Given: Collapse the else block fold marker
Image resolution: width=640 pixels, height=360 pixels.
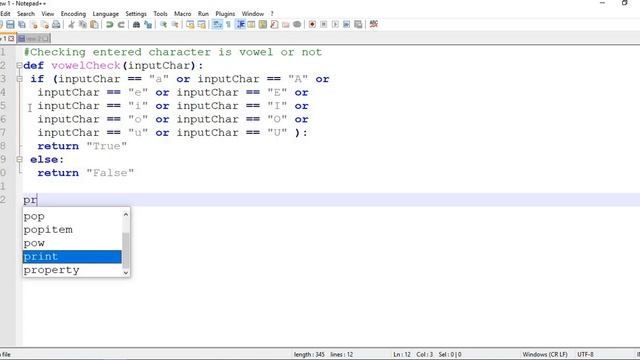Looking at the screenshot, I should pos(19,159).
